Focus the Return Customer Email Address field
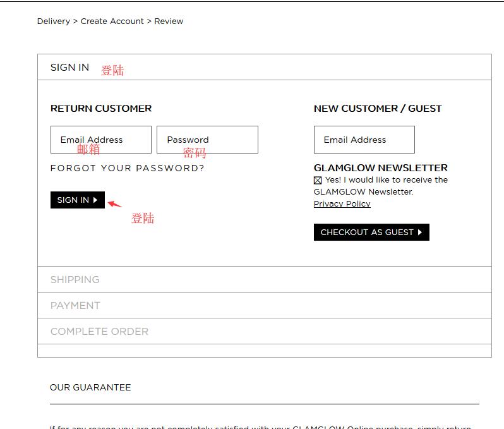 (100, 140)
